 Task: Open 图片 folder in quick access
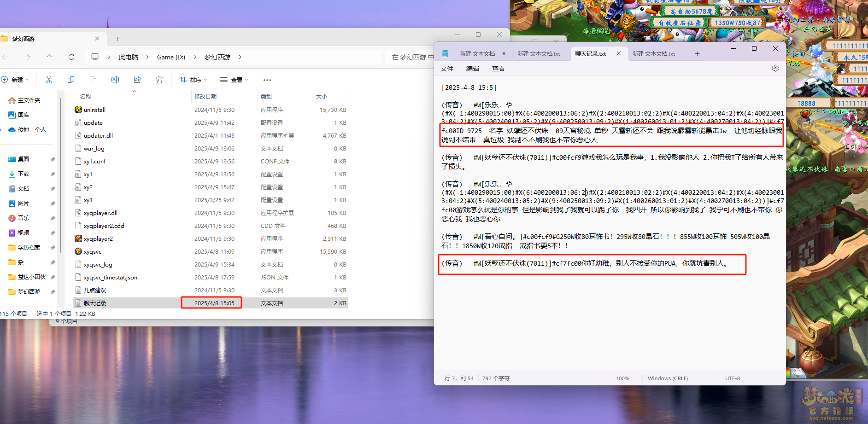pos(19,203)
